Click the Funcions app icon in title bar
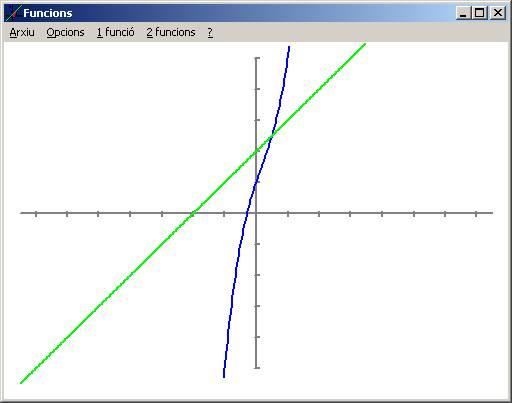512x403 pixels. (x=14, y=13)
